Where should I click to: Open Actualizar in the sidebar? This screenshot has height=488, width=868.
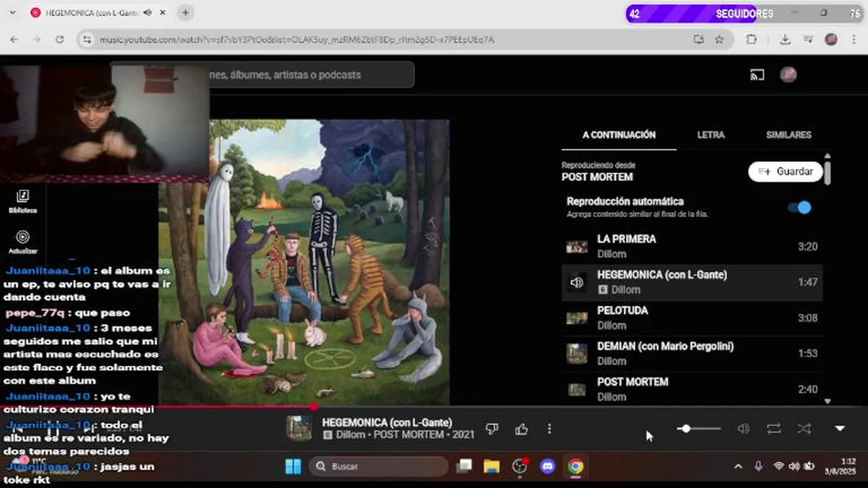[22, 242]
